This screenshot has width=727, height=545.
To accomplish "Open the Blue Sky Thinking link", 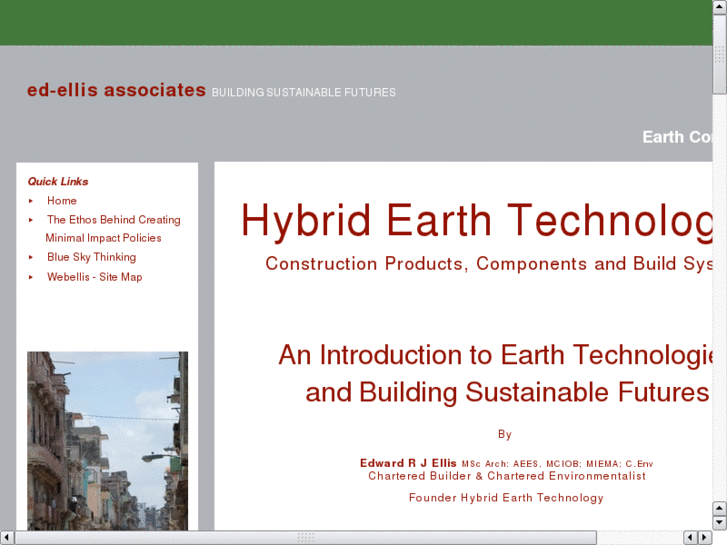I will [91, 257].
